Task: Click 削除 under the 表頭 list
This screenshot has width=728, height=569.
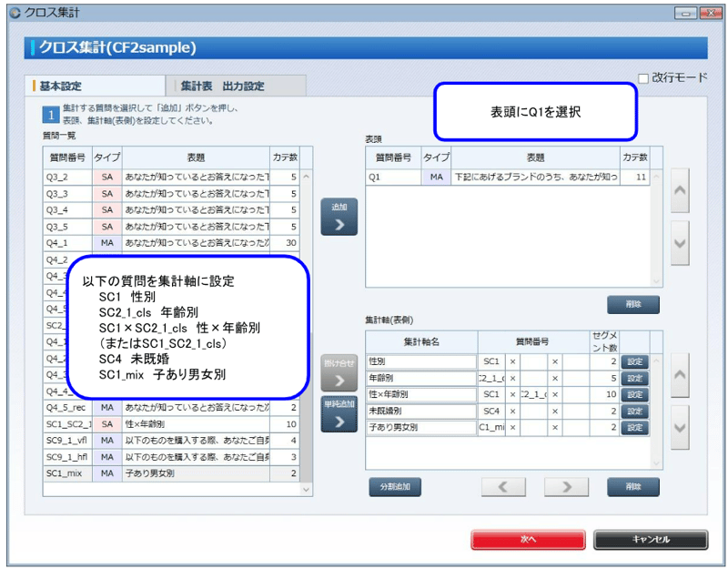Action: click(632, 304)
